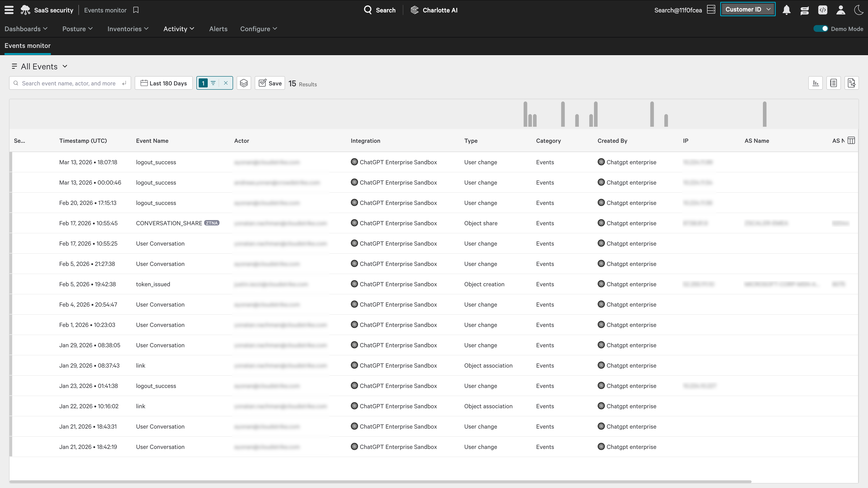Show the chart view icon
Screen dimensions: 868x488
click(x=815, y=83)
